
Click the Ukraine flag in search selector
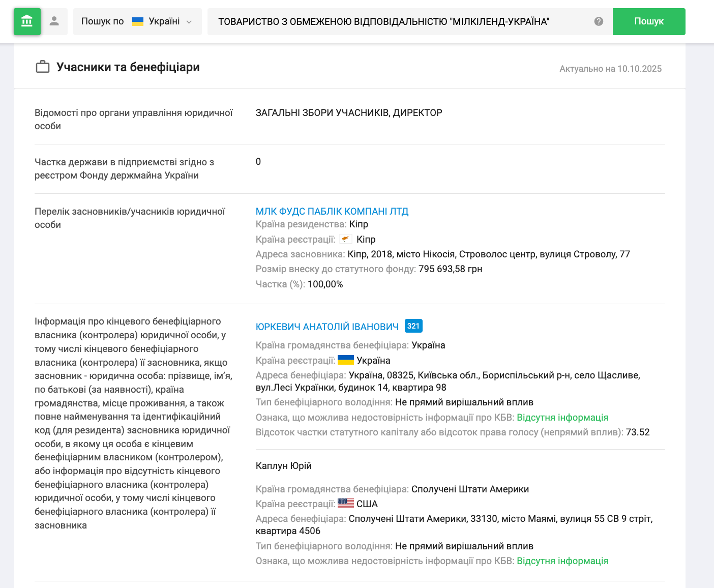[138, 21]
